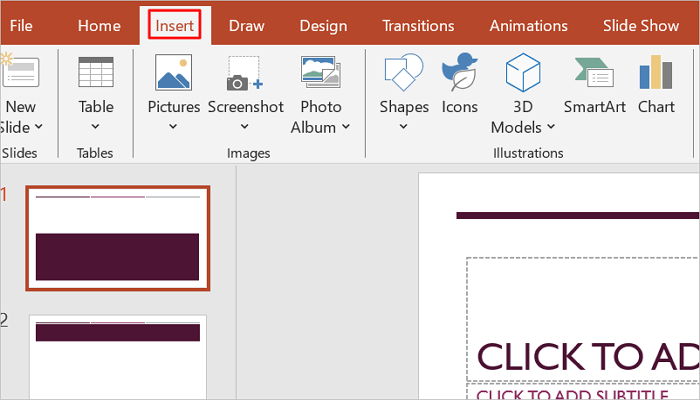This screenshot has height=400, width=700.
Task: Click the New Slide icon
Action: pos(20,71)
